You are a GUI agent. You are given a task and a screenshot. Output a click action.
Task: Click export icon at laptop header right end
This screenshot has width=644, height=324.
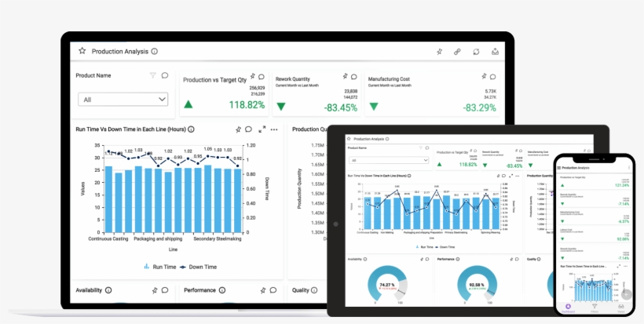[x=496, y=52]
